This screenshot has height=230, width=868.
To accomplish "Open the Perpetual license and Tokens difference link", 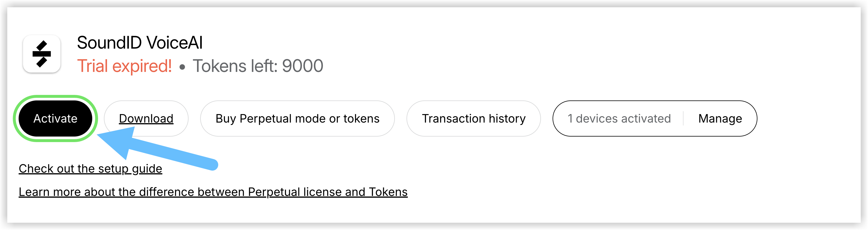I will pos(213,192).
